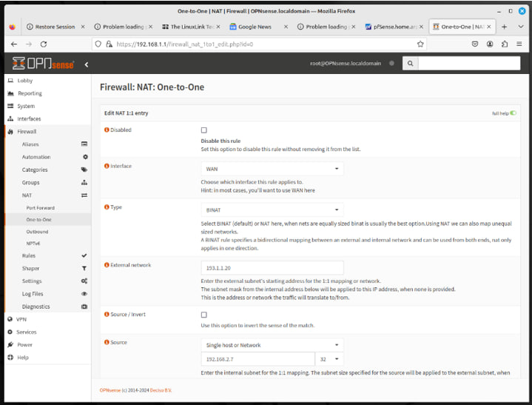Open Aliases list icon in sidebar
The height and width of the screenshot is (405, 532).
click(x=84, y=144)
